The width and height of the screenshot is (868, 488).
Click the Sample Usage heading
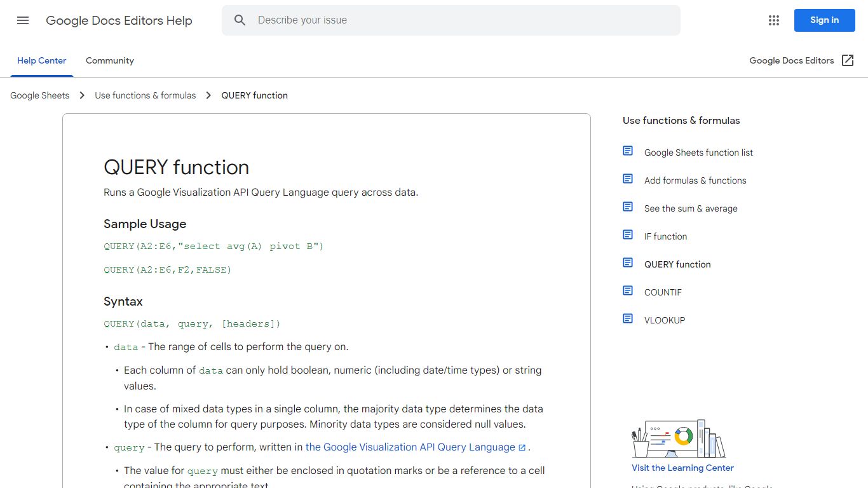click(x=145, y=224)
